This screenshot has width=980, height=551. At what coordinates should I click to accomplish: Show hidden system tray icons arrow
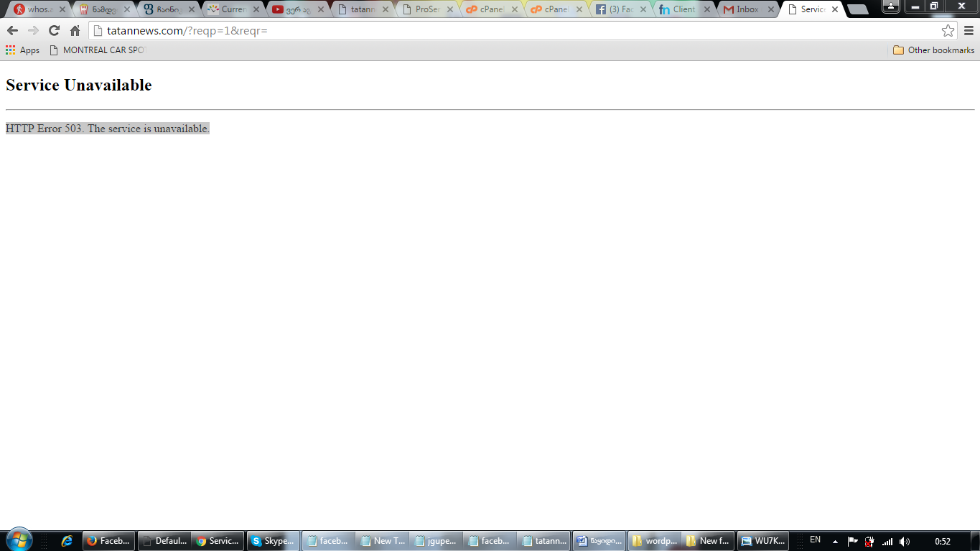[835, 542]
